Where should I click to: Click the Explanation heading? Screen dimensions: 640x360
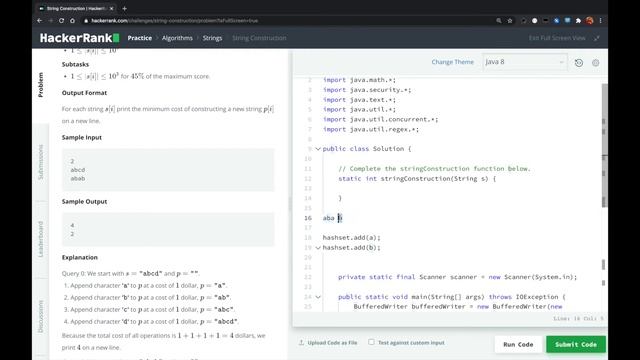pyautogui.click(x=80, y=257)
